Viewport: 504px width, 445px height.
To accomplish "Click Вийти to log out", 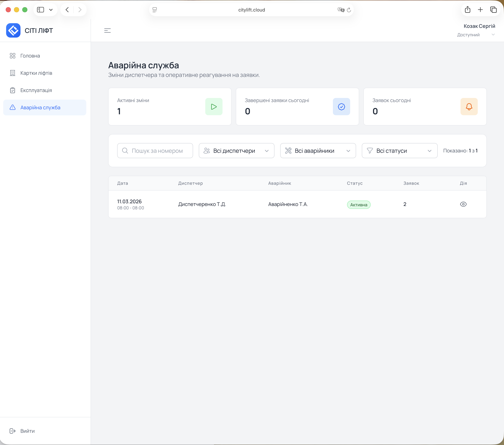I will pos(27,431).
